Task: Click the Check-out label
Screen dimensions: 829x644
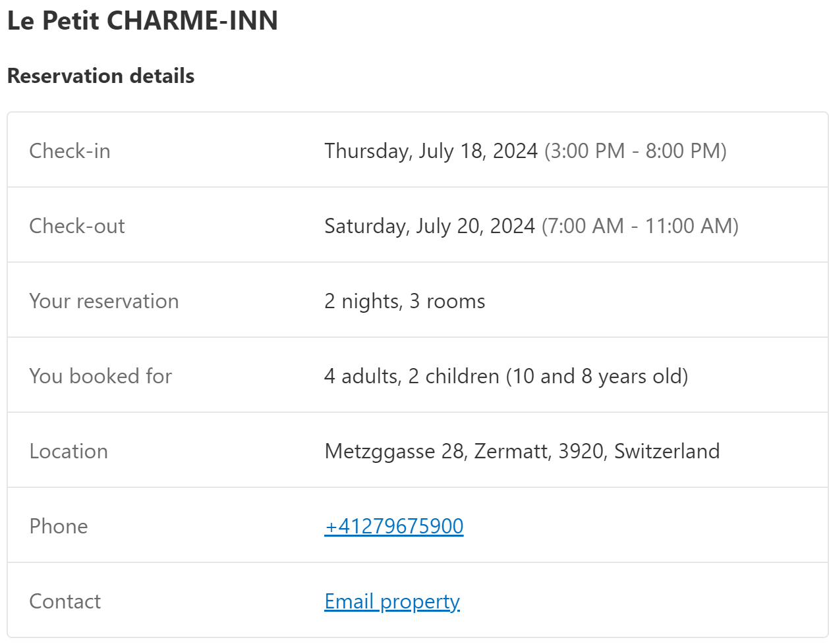Action: (77, 226)
